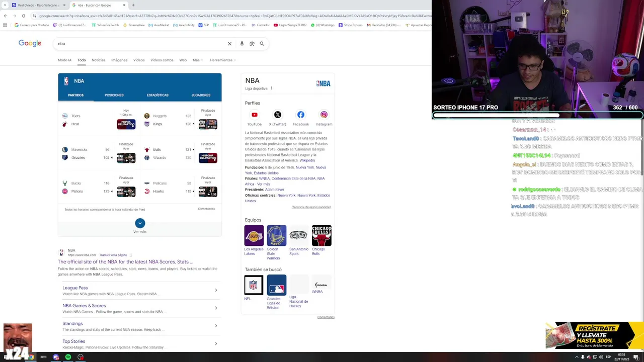Image resolution: width=644 pixels, height=362 pixels.
Task: Open the official NBA site result link
Action: [125, 261]
